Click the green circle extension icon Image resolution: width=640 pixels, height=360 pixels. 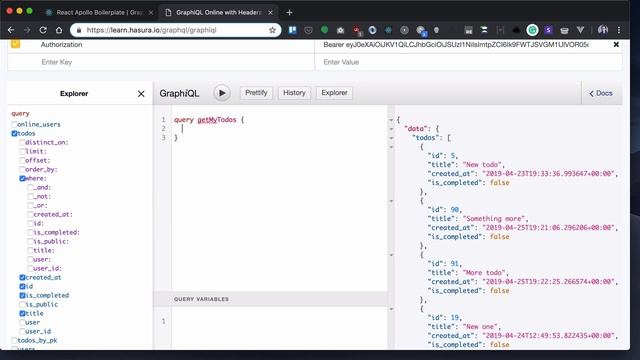click(x=324, y=30)
